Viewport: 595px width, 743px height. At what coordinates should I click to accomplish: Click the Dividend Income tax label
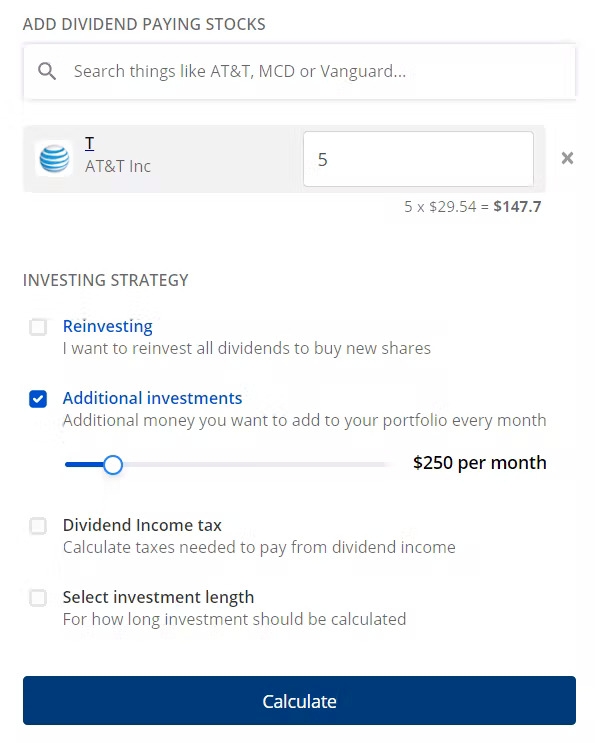(x=142, y=525)
